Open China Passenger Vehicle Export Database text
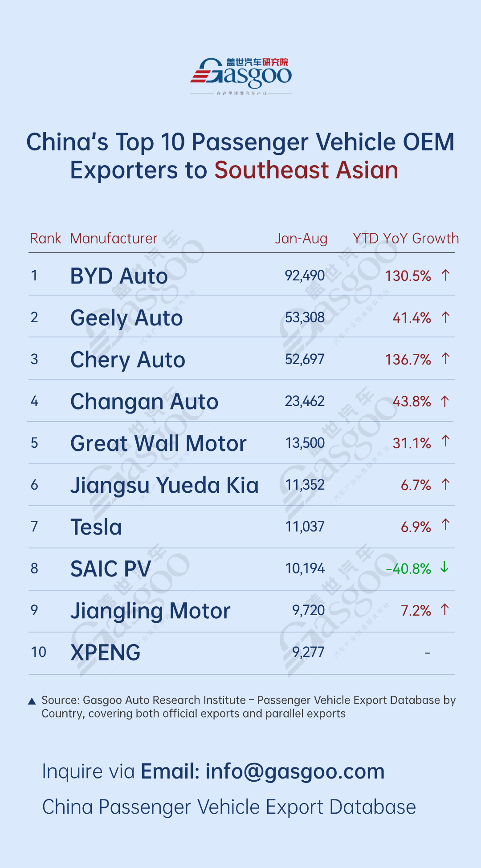Image resolution: width=481 pixels, height=868 pixels. click(x=229, y=807)
